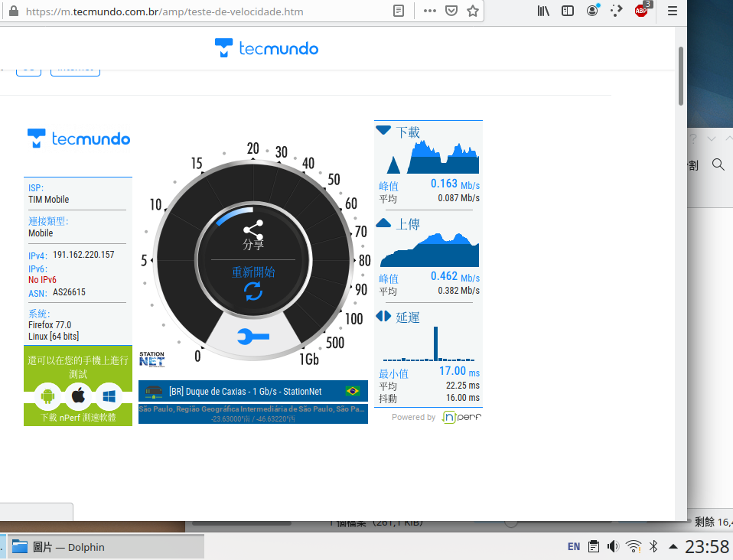This screenshot has width=733, height=560.
Task: Click the 上傳 upload graph
Action: [x=429, y=249]
